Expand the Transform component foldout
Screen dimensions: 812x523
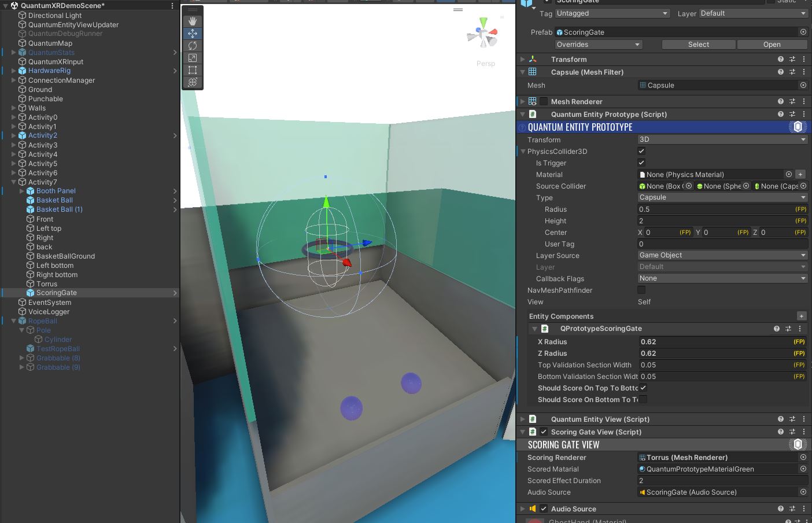[522, 59]
